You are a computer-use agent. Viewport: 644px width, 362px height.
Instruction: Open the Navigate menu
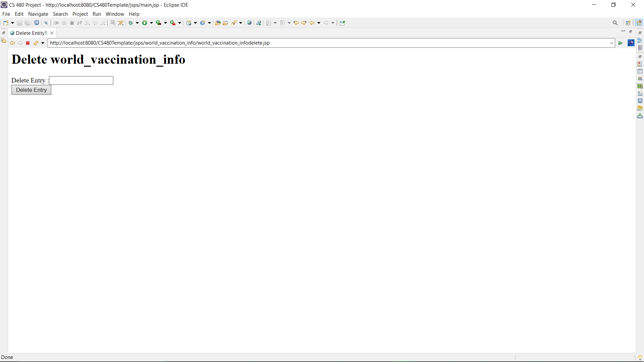click(x=38, y=14)
